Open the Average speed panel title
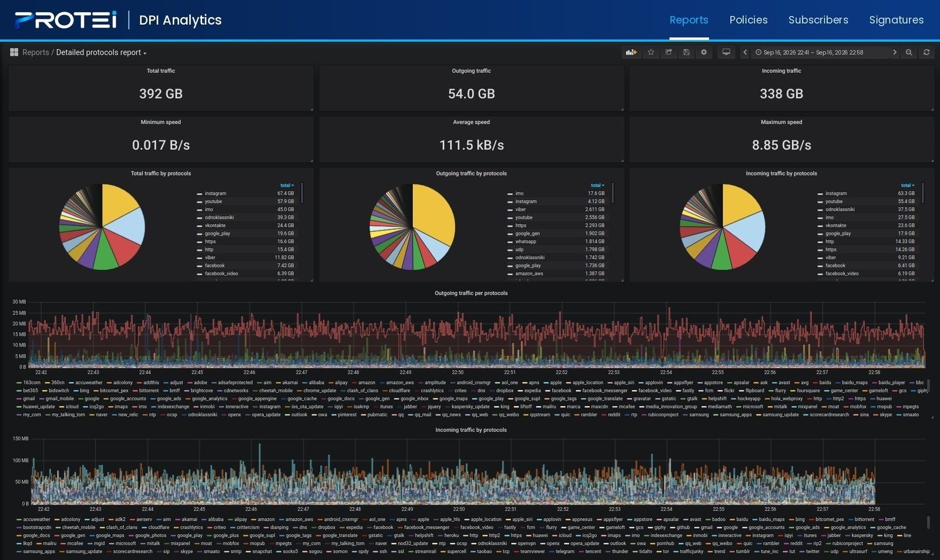Viewport: 940px width, 560px height. [x=471, y=122]
